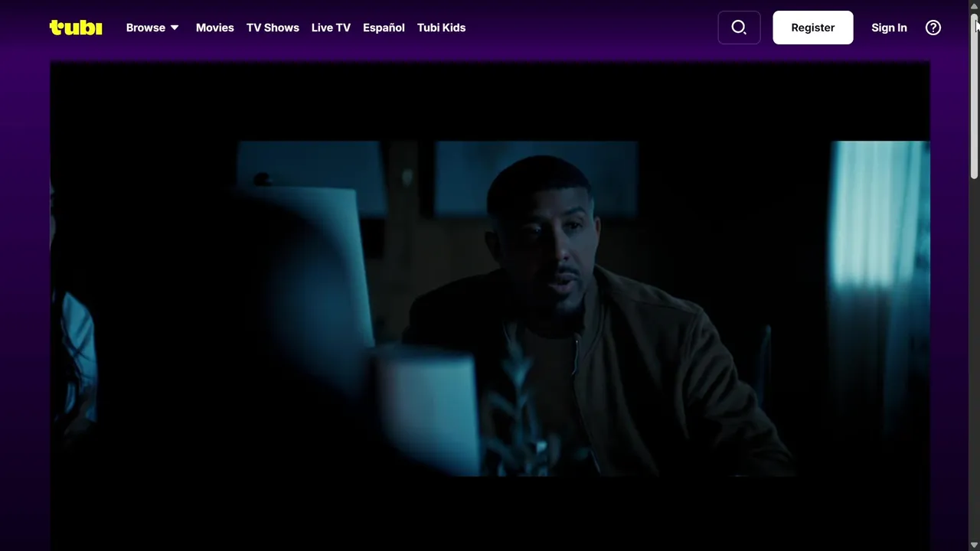Screen dimensions: 980x551
Task: Click the Tubi logo
Action: (76, 28)
